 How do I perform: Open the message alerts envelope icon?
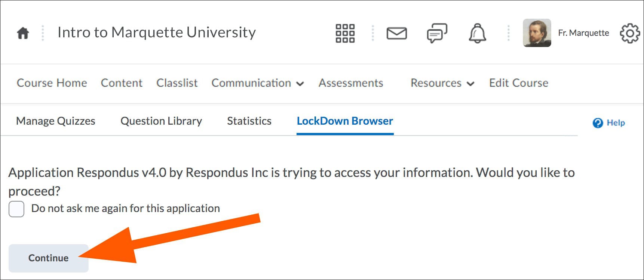tap(396, 33)
